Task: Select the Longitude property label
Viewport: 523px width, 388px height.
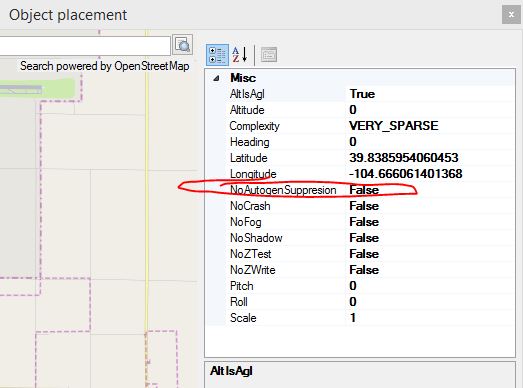Action: click(x=253, y=174)
